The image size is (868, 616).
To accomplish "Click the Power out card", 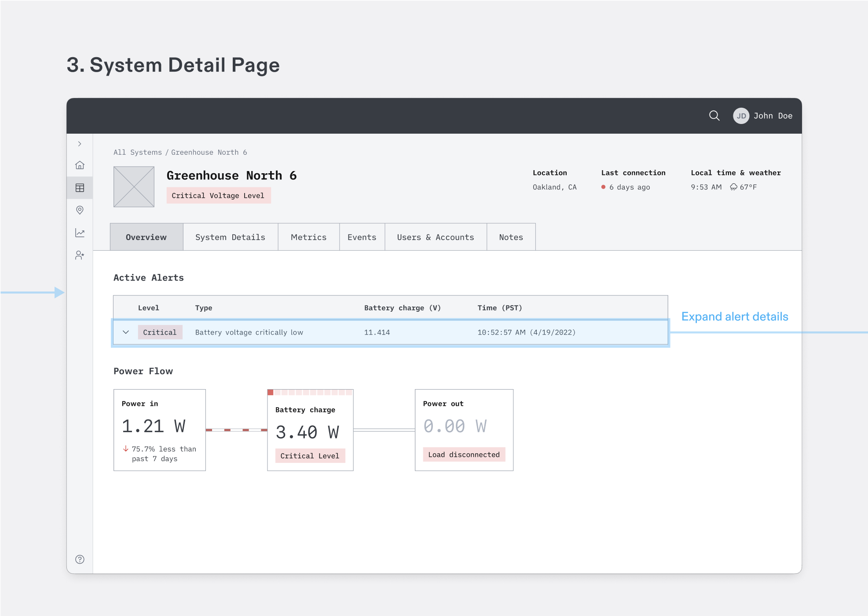I will (x=464, y=430).
